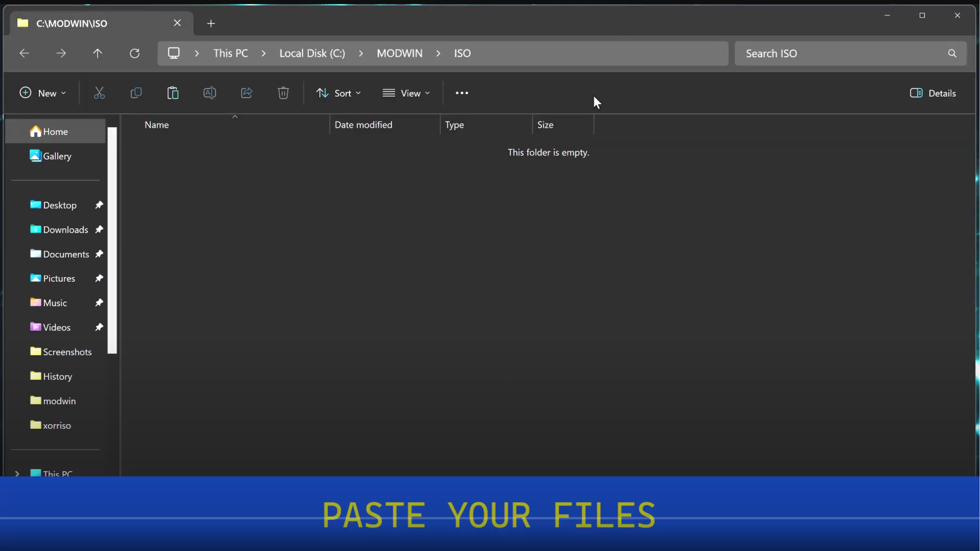Toggle the Details pane
The height and width of the screenshot is (551, 980).
[x=933, y=93]
